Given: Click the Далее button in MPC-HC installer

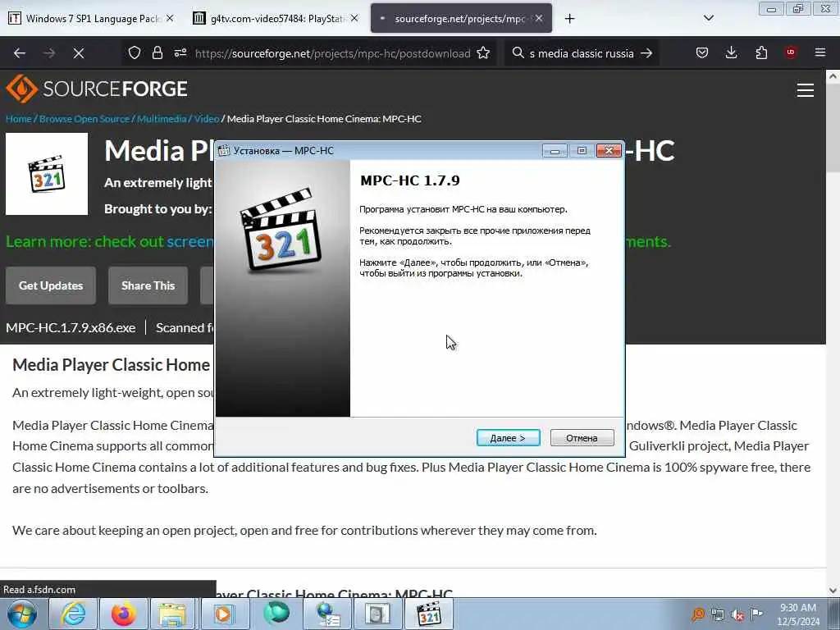Looking at the screenshot, I should (508, 438).
